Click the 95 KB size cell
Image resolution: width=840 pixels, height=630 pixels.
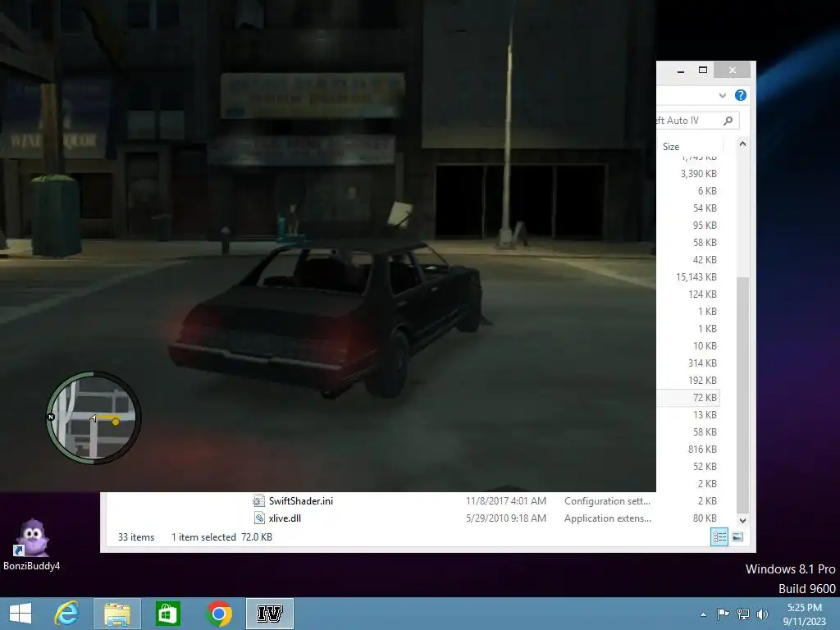click(x=705, y=226)
